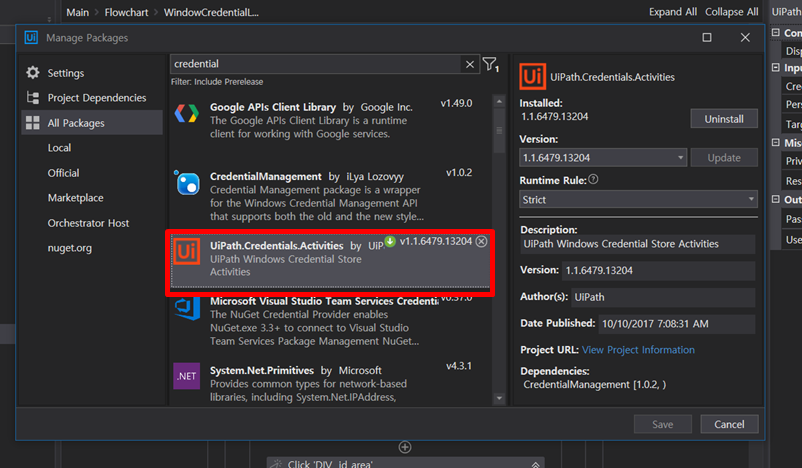The image size is (802, 468).
Task: Click the plus add-activity icon in workflow
Action: point(405,447)
